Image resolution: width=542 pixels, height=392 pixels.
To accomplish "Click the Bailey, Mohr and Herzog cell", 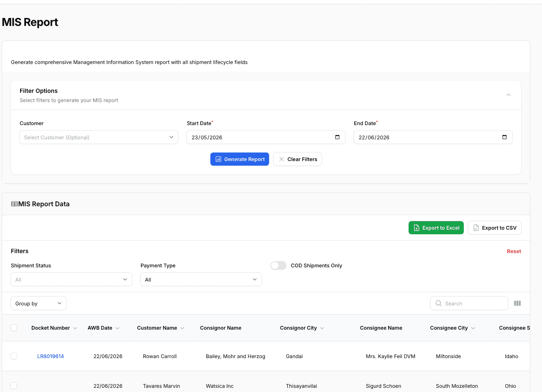I will point(235,356).
